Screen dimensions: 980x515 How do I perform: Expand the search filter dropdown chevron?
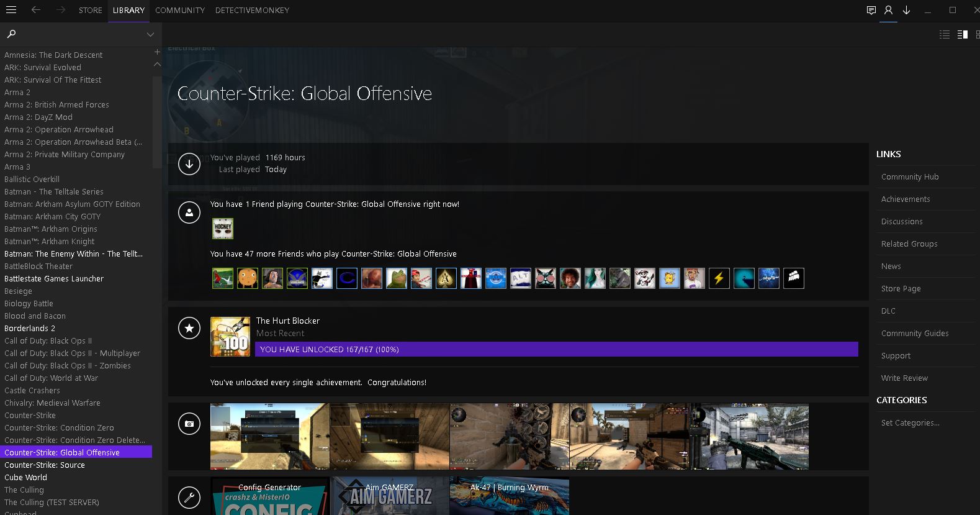(x=150, y=34)
